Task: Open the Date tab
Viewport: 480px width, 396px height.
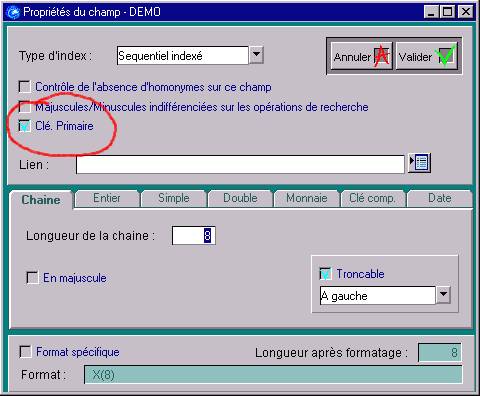Action: (440, 198)
